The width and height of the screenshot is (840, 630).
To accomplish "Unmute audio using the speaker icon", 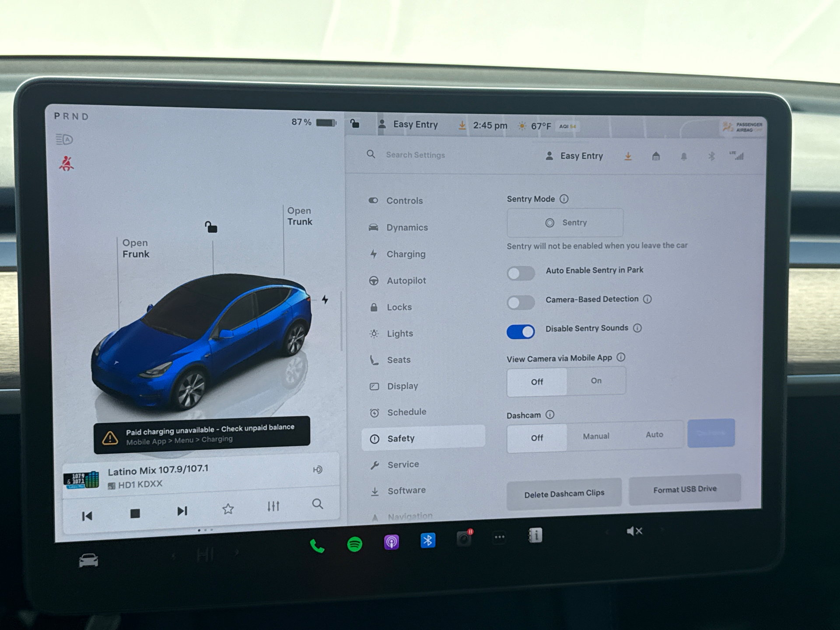I will (x=634, y=531).
